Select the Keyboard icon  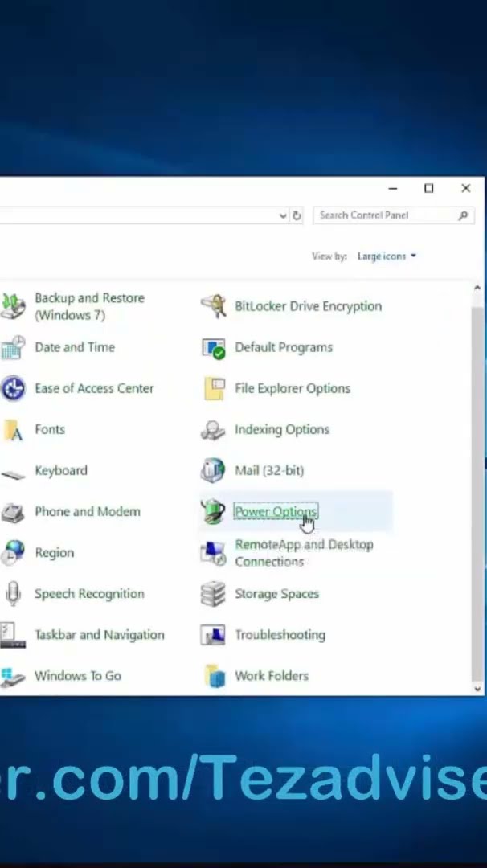(x=12, y=474)
